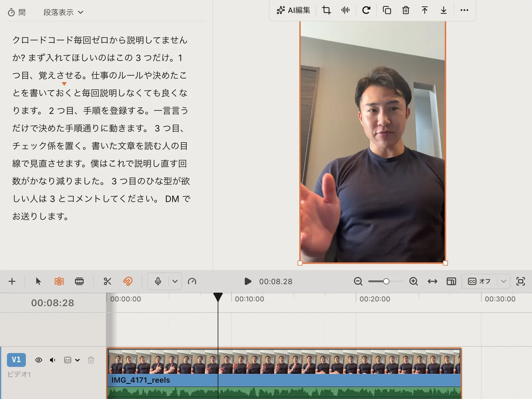Expand the captions dropdown chevron
The height and width of the screenshot is (399, 532).
click(x=503, y=281)
